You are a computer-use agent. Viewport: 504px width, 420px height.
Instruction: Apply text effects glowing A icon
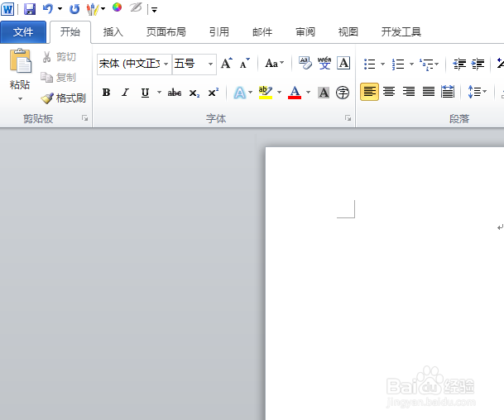[x=239, y=93]
